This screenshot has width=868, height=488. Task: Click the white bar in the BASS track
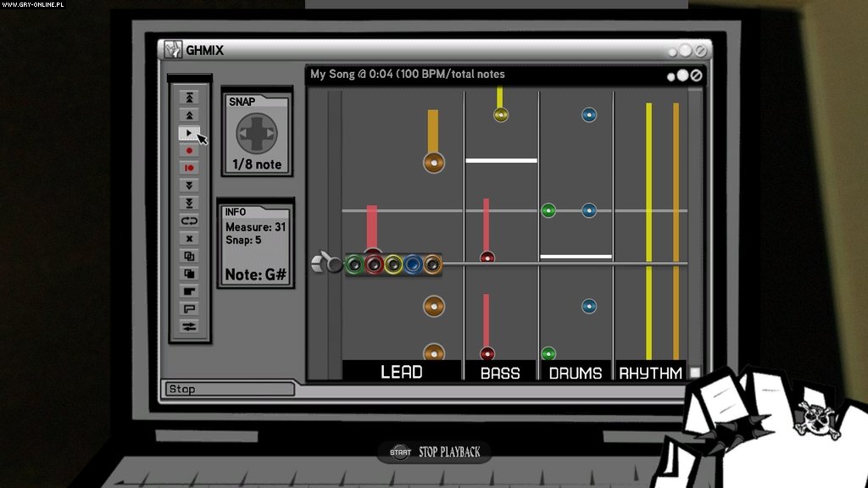coord(501,160)
